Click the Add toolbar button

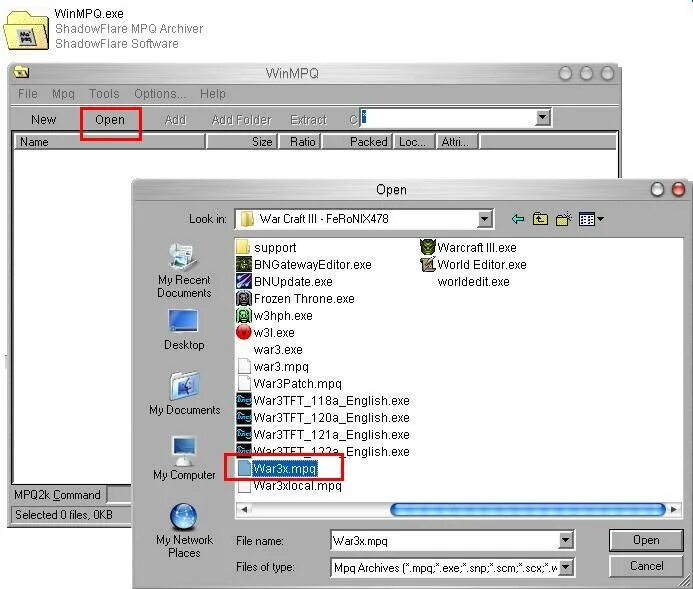coord(175,120)
